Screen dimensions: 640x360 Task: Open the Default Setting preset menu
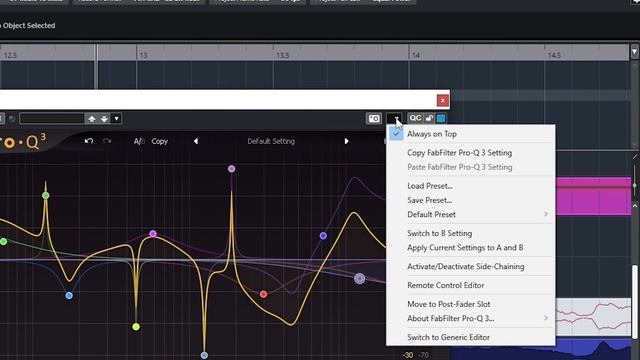(x=271, y=141)
